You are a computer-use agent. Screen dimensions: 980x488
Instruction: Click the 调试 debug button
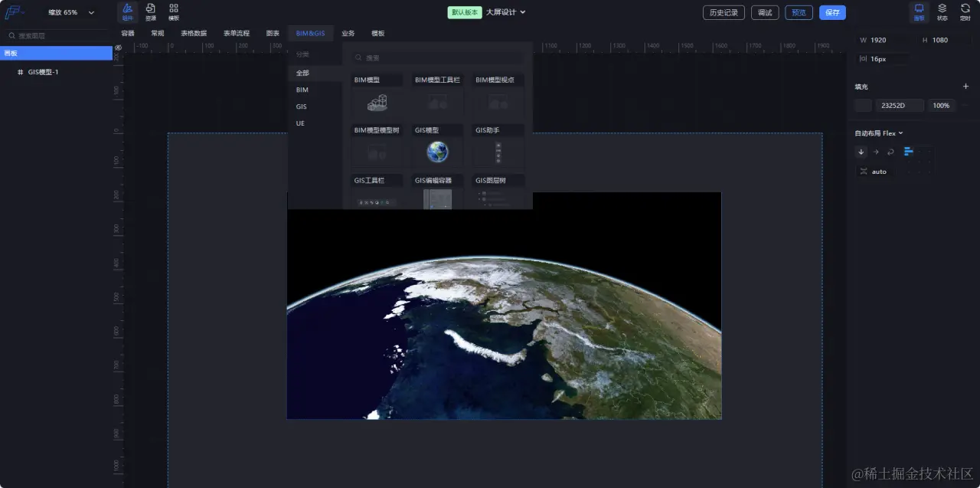pos(765,12)
